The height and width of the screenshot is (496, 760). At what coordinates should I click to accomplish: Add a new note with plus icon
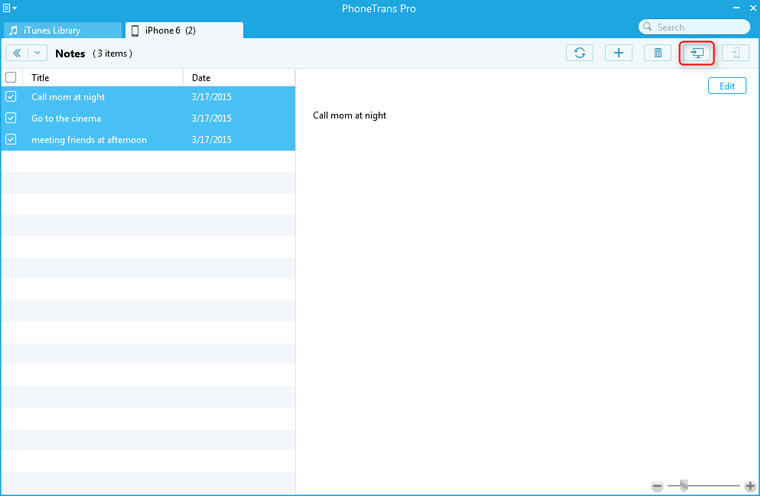618,53
